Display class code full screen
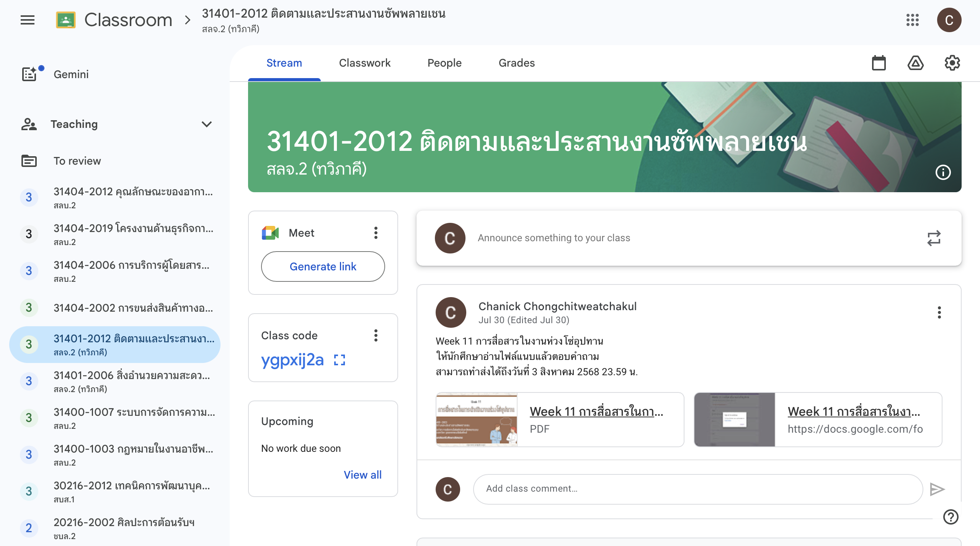Viewport: 980px width, 546px height. point(340,360)
